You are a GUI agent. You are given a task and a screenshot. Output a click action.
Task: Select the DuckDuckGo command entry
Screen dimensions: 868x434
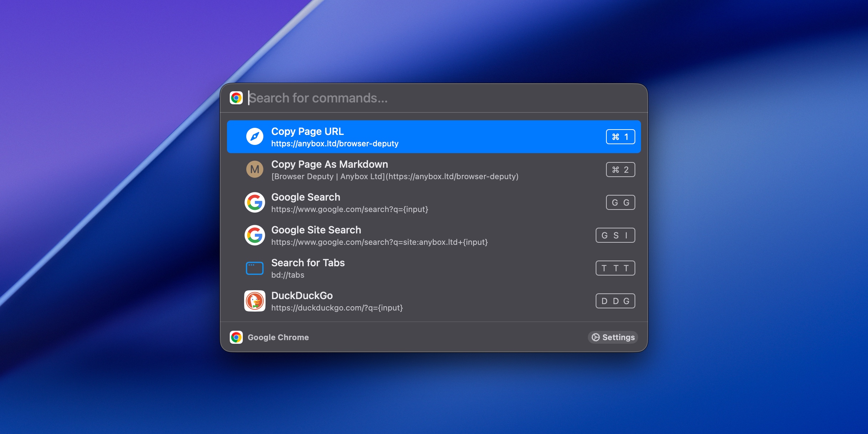point(393,301)
